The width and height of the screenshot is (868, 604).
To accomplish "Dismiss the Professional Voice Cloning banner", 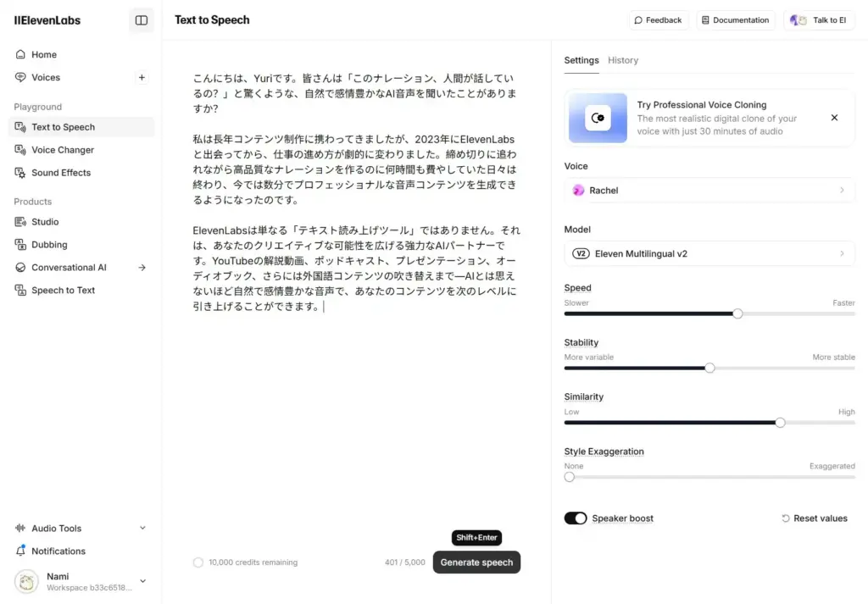I will pos(834,118).
